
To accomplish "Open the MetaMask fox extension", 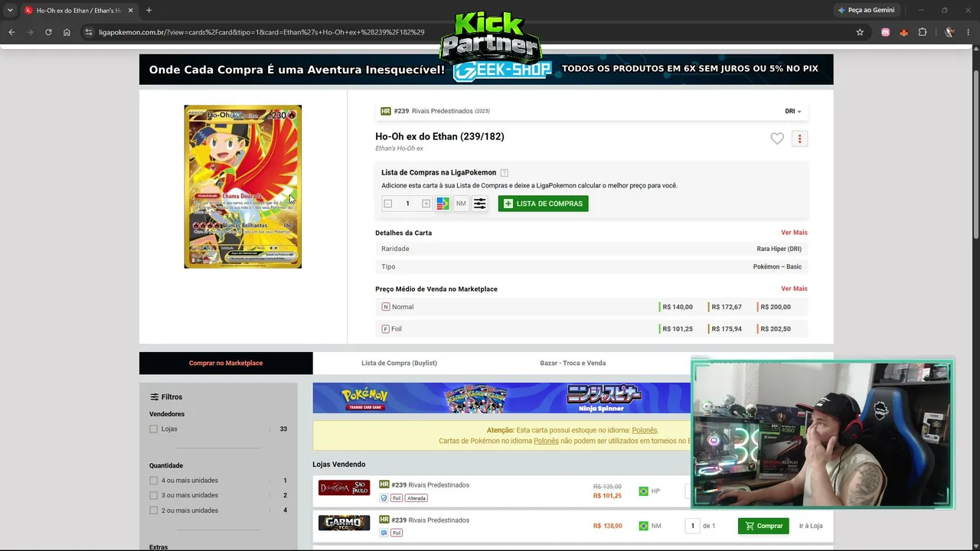I will pos(904,32).
